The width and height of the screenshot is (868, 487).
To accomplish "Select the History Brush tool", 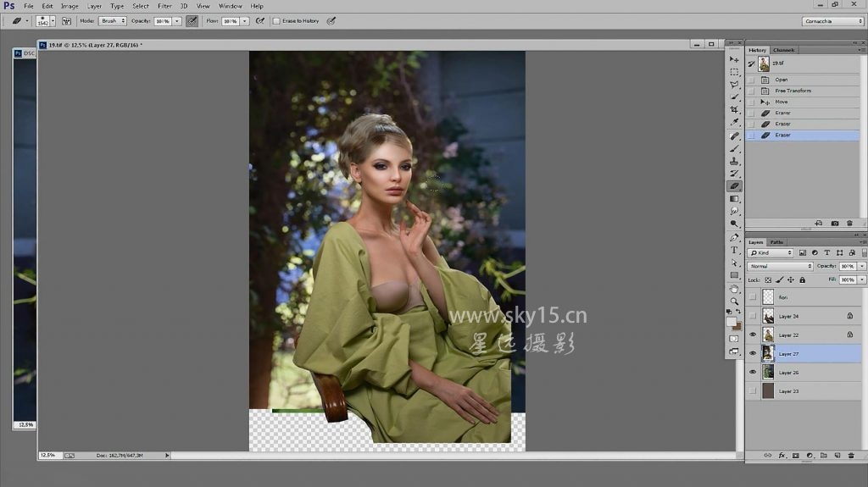I will [x=734, y=174].
